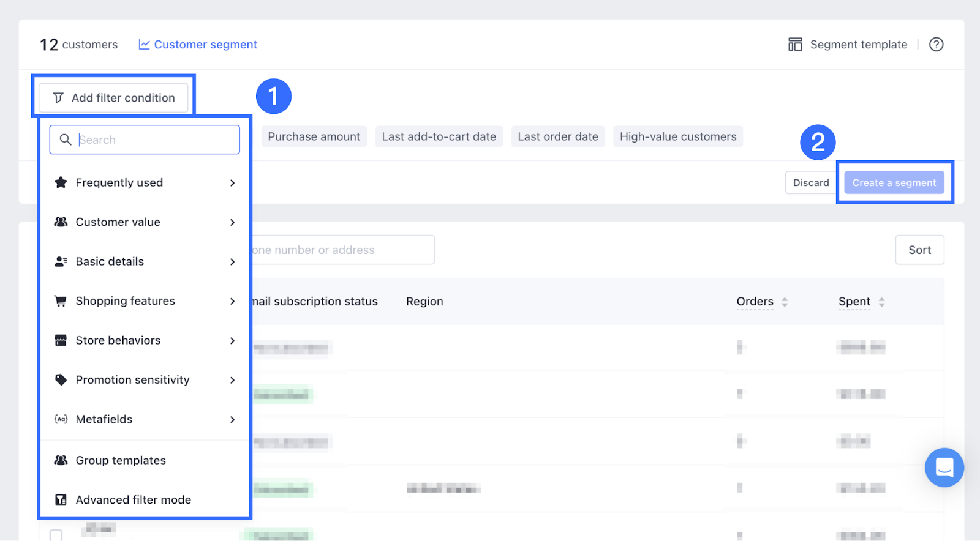Click the Create a segment button
Image resolution: width=980 pixels, height=541 pixels.
point(894,183)
